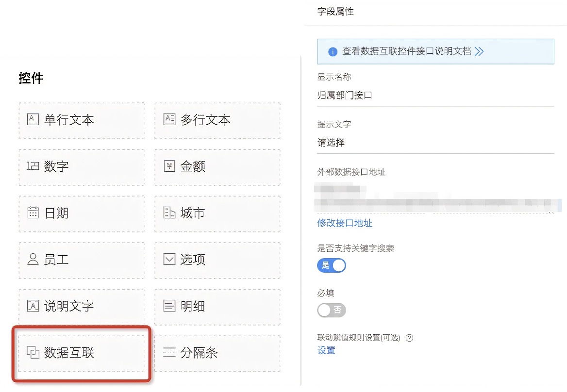The image size is (567, 392).
Task: Select the 单行文本 single-line text control
Action: (81, 120)
